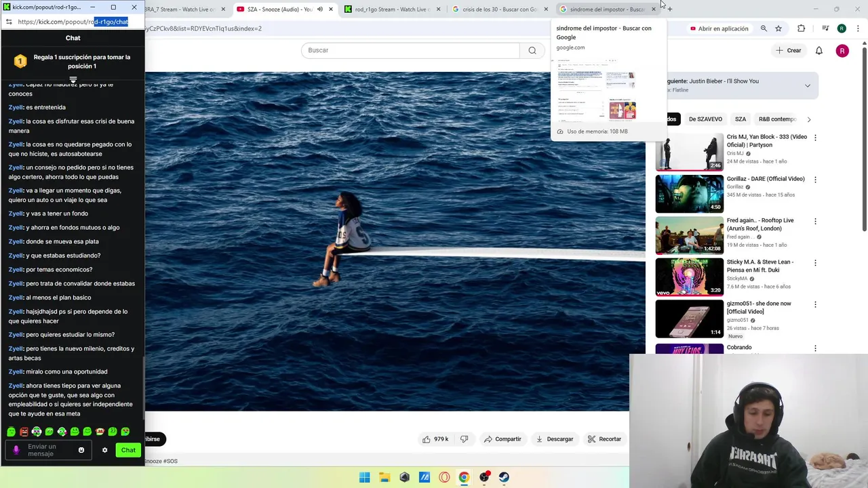Select the R&B contemporáneo filter chip

point(777,119)
